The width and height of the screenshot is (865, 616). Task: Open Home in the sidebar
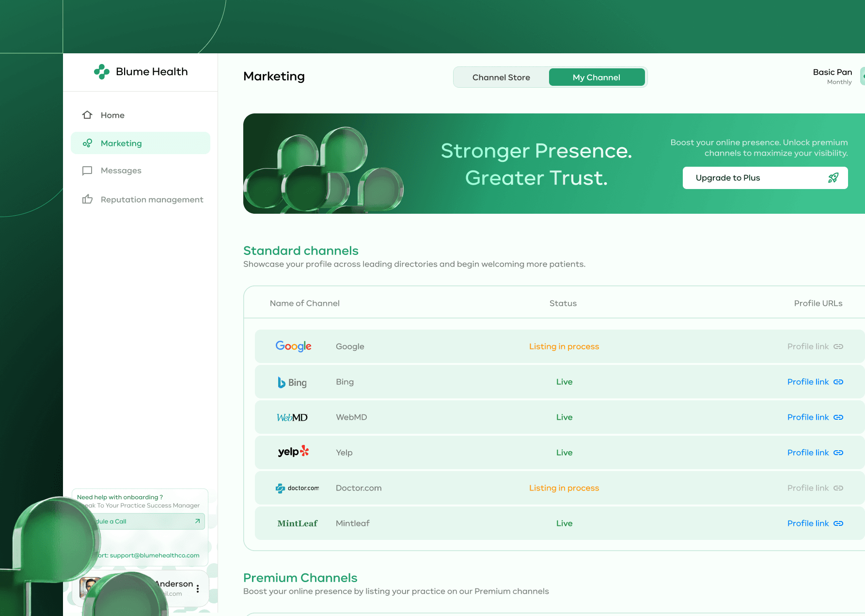click(141, 115)
